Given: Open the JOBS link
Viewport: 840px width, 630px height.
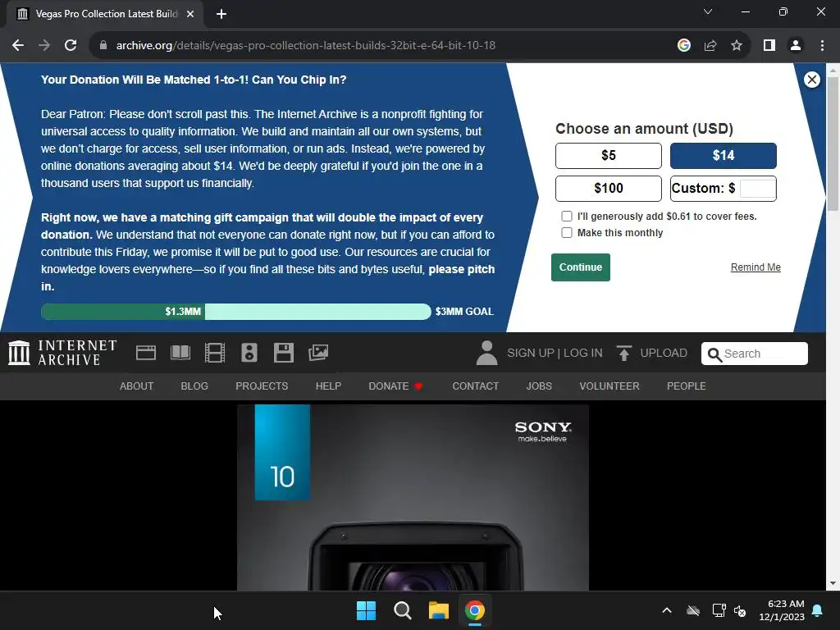Looking at the screenshot, I should point(539,386).
